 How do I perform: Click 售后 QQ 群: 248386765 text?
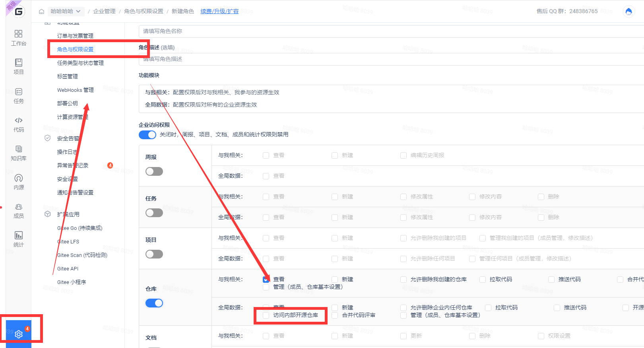pyautogui.click(x=567, y=11)
